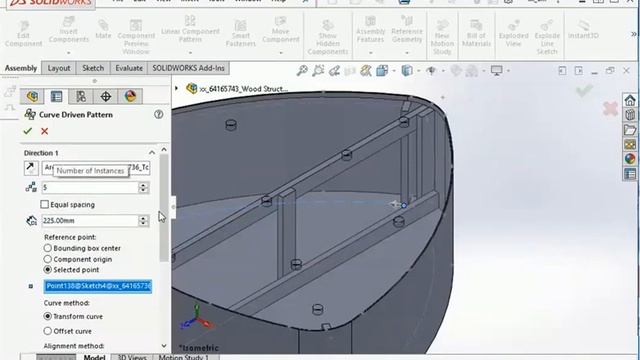Viewport: 640px width, 360px height.
Task: Expand the Wood Struct assembly tree
Action: tap(176, 88)
